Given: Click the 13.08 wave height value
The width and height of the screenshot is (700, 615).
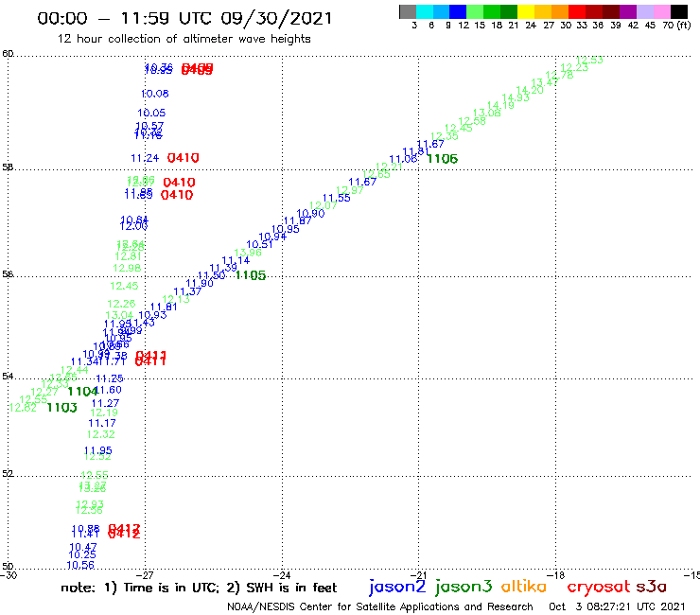Looking at the screenshot, I should click(x=486, y=113).
